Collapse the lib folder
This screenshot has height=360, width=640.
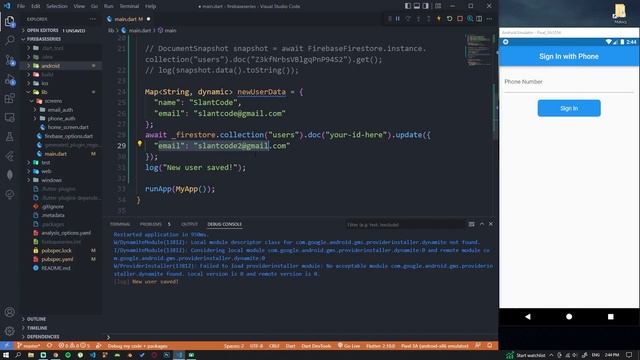[x=44, y=92]
